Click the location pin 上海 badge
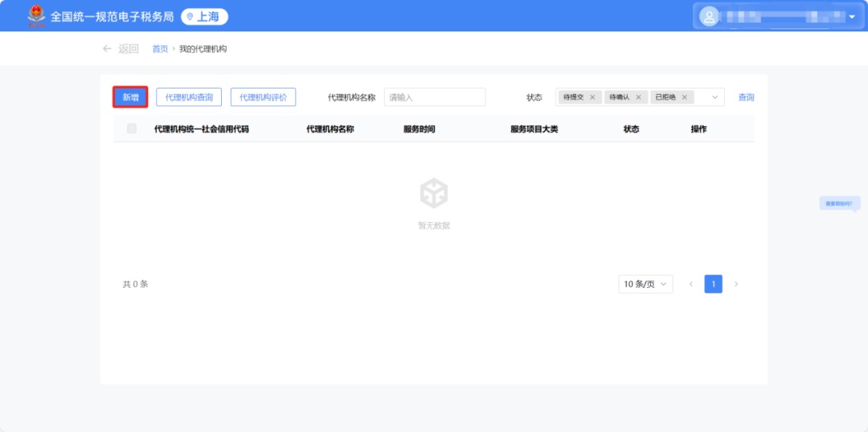This screenshot has height=432, width=868. pos(204,16)
